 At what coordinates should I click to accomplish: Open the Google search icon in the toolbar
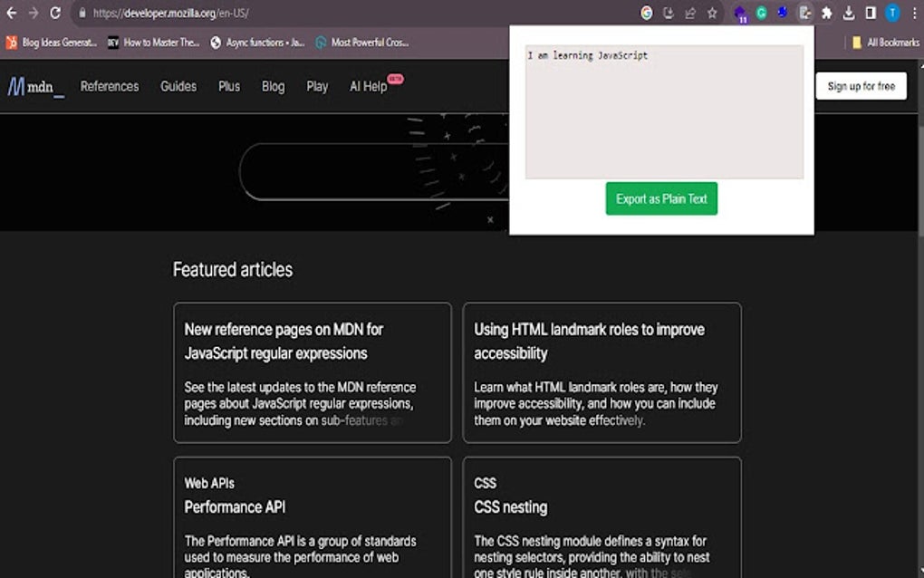(x=646, y=13)
